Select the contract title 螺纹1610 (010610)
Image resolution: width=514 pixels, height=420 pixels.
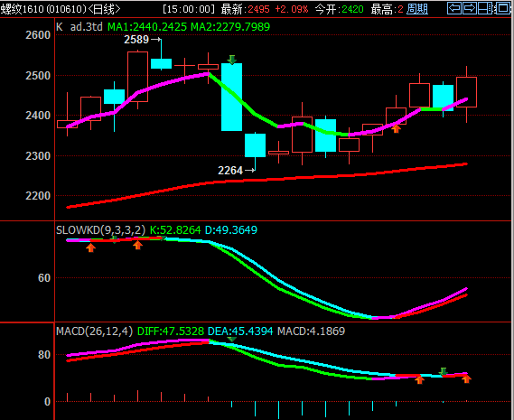(43, 9)
